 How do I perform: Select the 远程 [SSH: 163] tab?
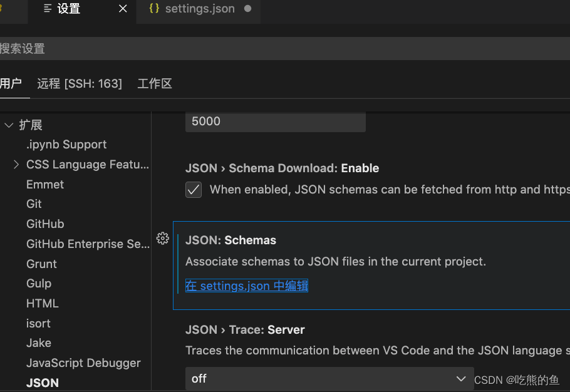[80, 84]
